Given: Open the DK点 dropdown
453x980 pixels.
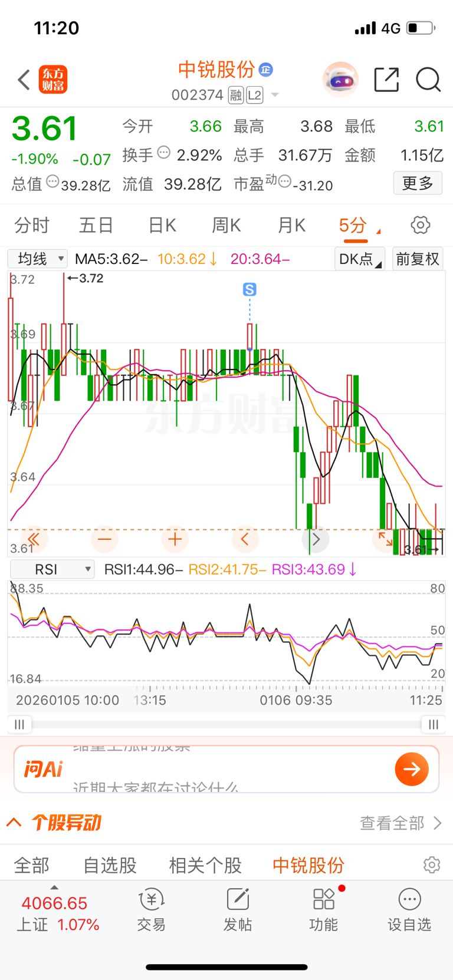Looking at the screenshot, I should pos(360,259).
